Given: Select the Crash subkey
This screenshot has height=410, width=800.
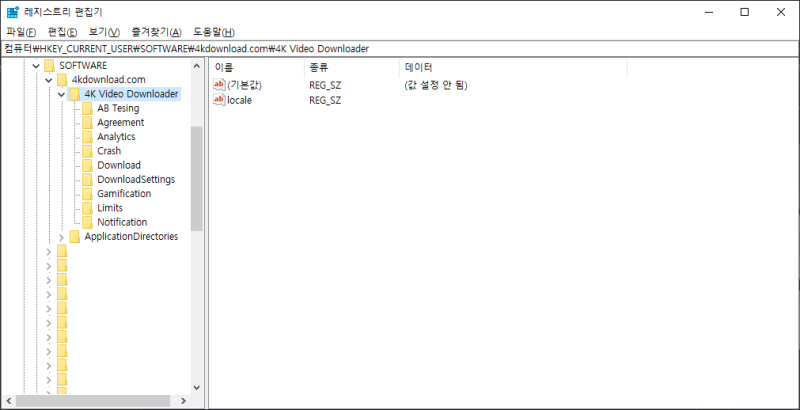Looking at the screenshot, I should pos(109,151).
